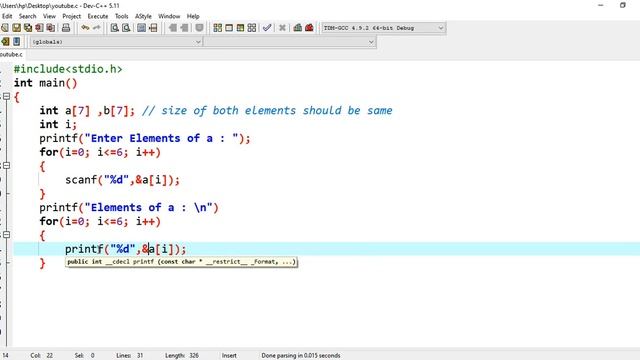Minimize the Dev-C++ window

tap(600, 5)
